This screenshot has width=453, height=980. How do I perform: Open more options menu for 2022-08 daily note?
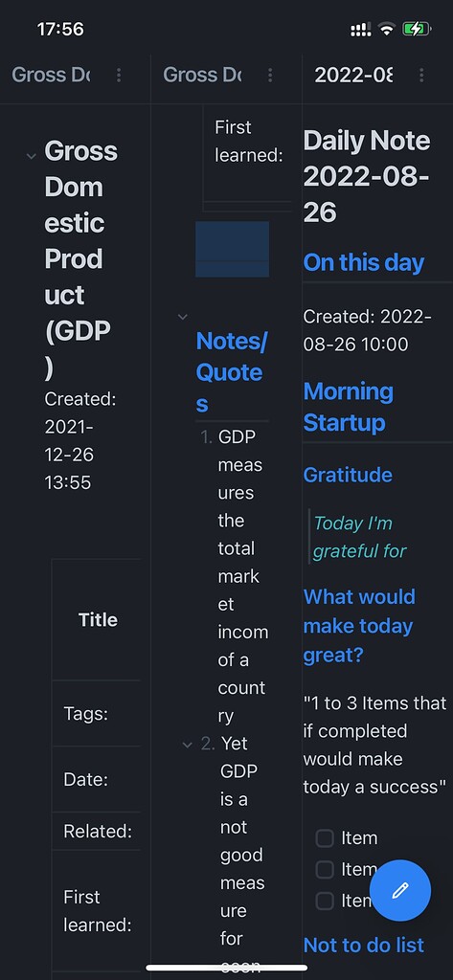[x=421, y=75]
